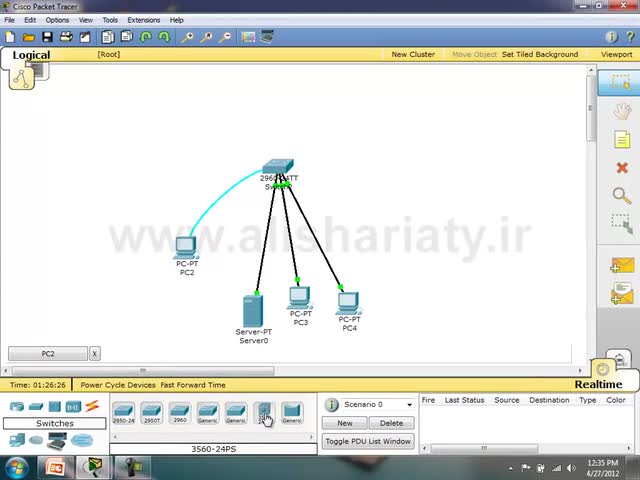Click the Windows Start button
Image resolution: width=640 pixels, height=480 pixels.
click(16, 467)
